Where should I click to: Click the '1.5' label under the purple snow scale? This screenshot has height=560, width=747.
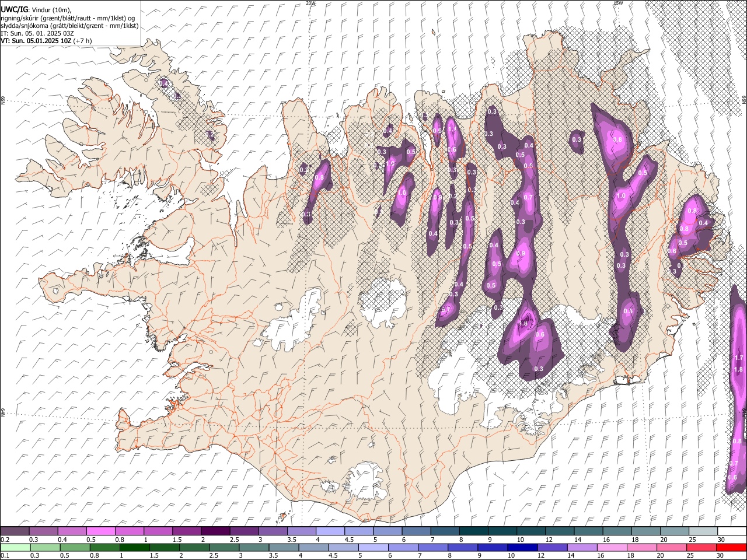[177, 540]
